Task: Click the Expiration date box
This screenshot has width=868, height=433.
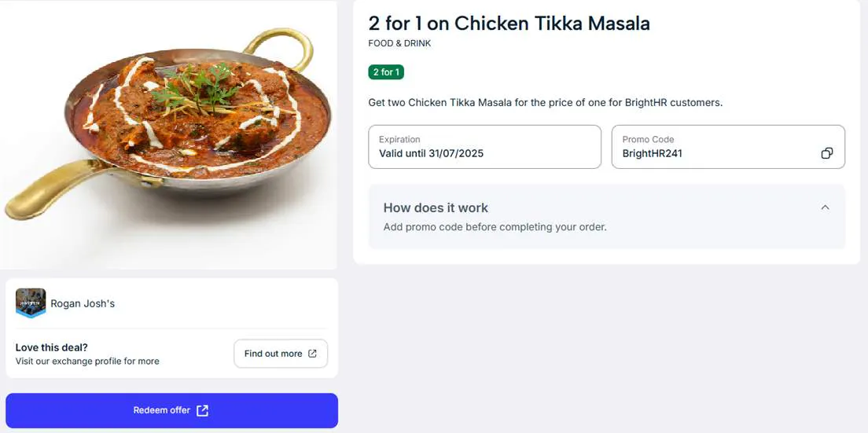Action: tap(484, 147)
